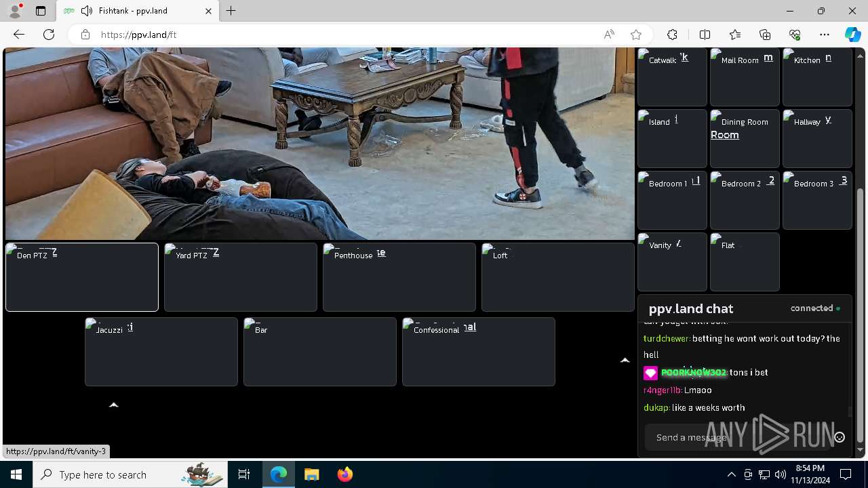Mute the Fishtank tab audio
Viewport: 868px width, 488px height.
pos(86,11)
